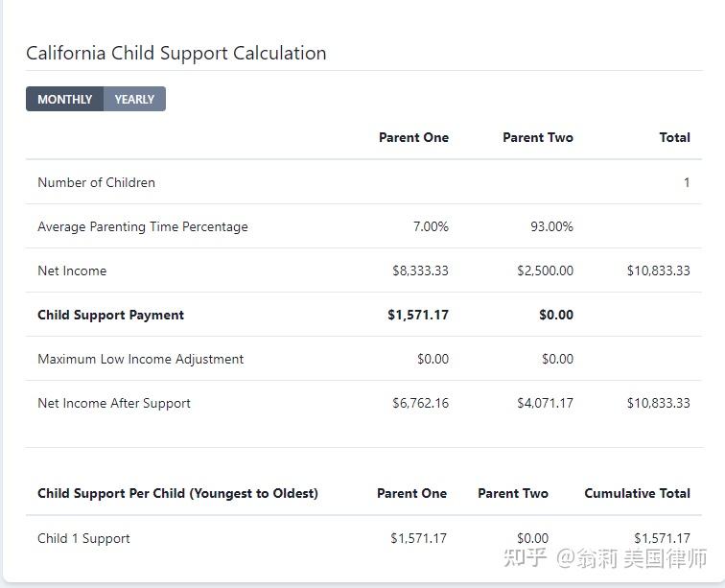The image size is (725, 588).
Task: Select Parent One's 7.00% parenting time
Action: [431, 226]
